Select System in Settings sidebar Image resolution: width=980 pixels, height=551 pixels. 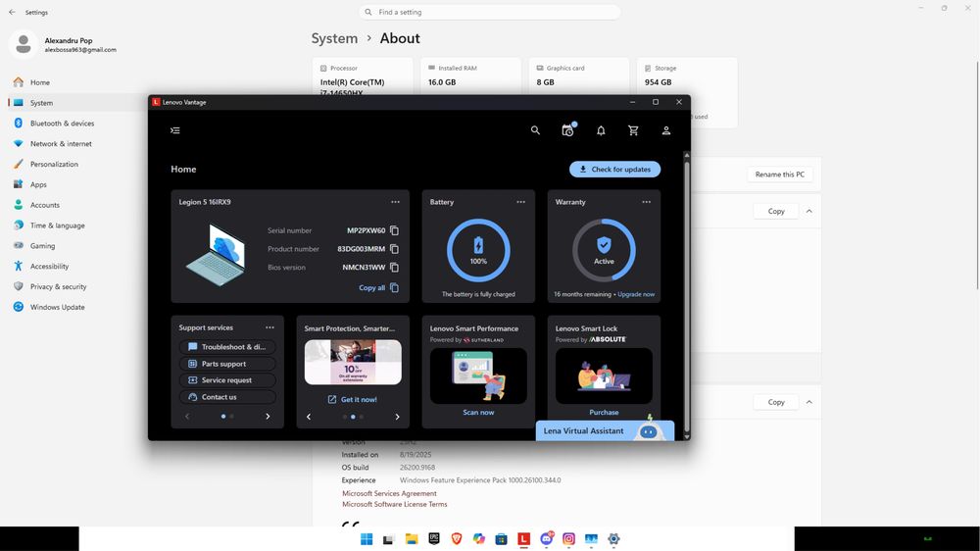41,103
